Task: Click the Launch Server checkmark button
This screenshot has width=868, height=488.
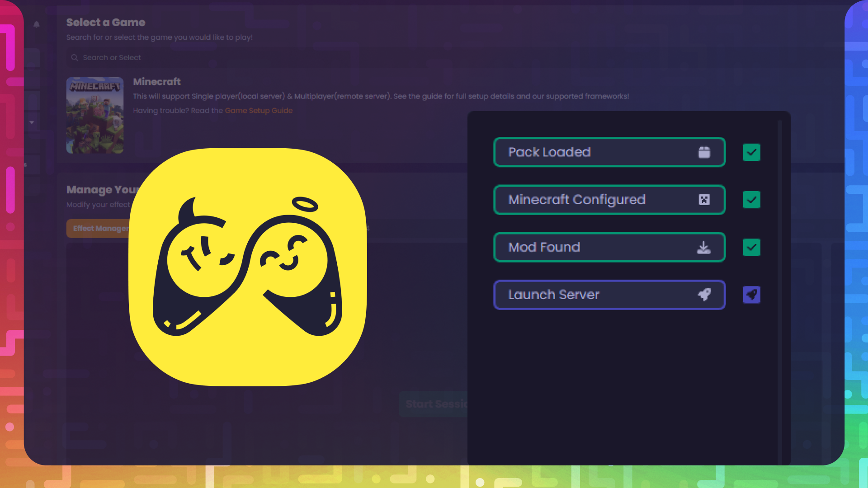Action: coord(751,294)
